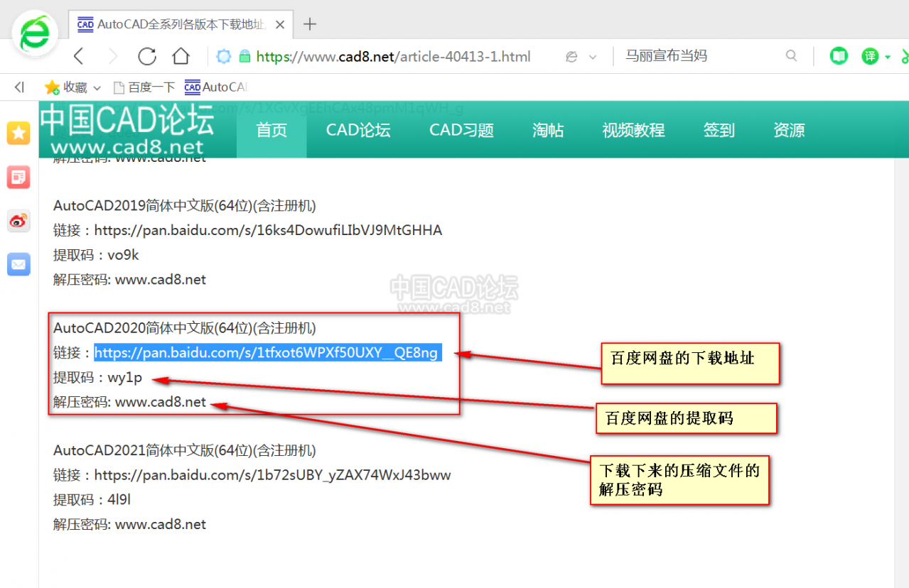Click the green padlock icon
Image resolution: width=909 pixels, height=588 pixels.
245,56
